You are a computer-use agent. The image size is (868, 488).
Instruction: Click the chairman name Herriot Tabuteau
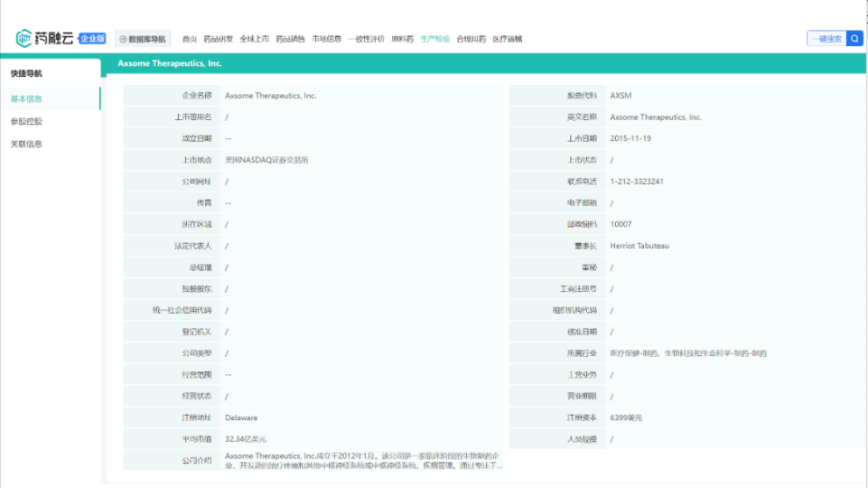point(639,246)
